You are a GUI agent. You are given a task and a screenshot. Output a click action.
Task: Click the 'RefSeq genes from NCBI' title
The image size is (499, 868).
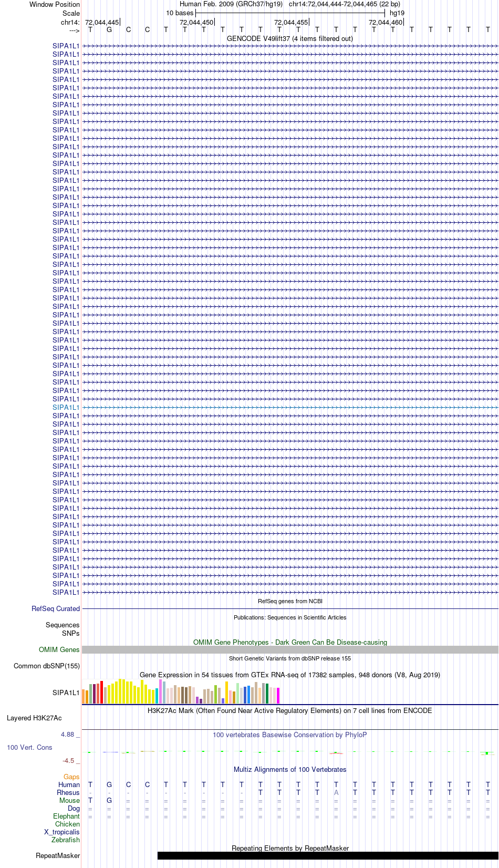[x=290, y=601]
